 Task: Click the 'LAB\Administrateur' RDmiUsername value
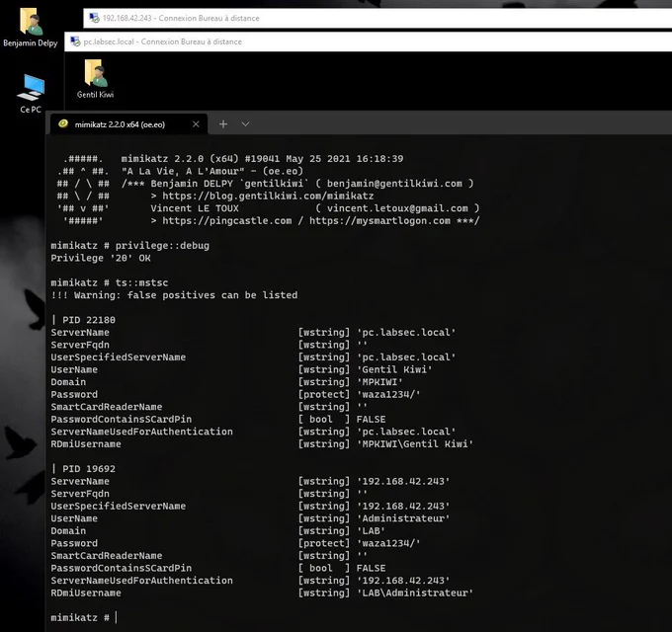[x=415, y=593]
